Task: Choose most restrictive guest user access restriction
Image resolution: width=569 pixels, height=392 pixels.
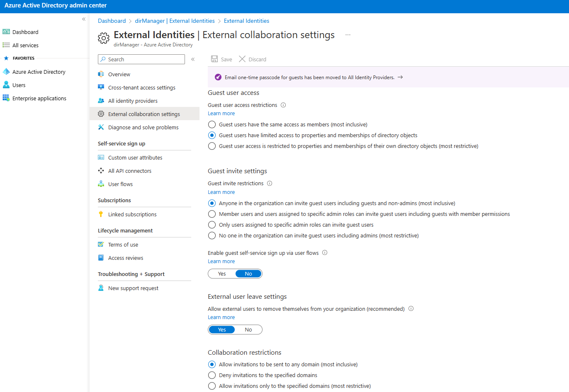Action: [212, 146]
